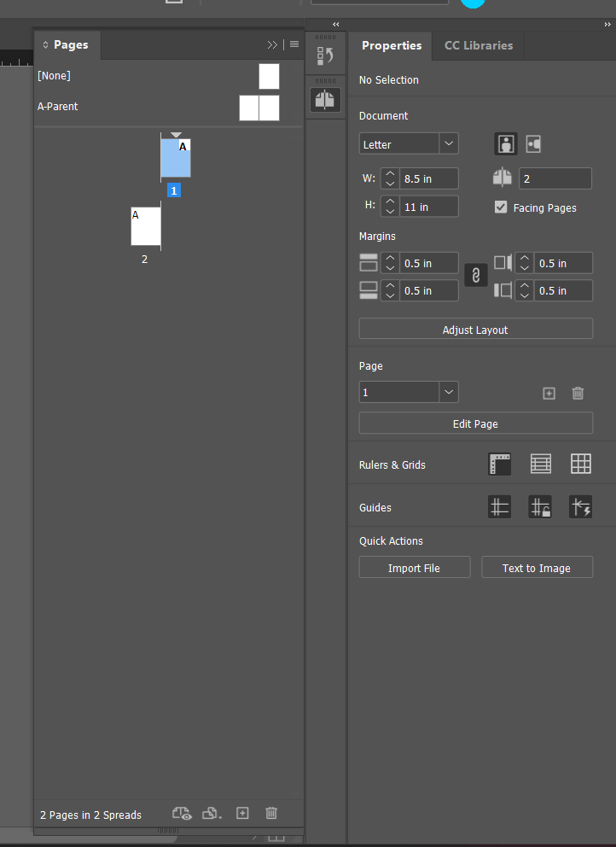Click the Height stepper arrows

pos(390,207)
